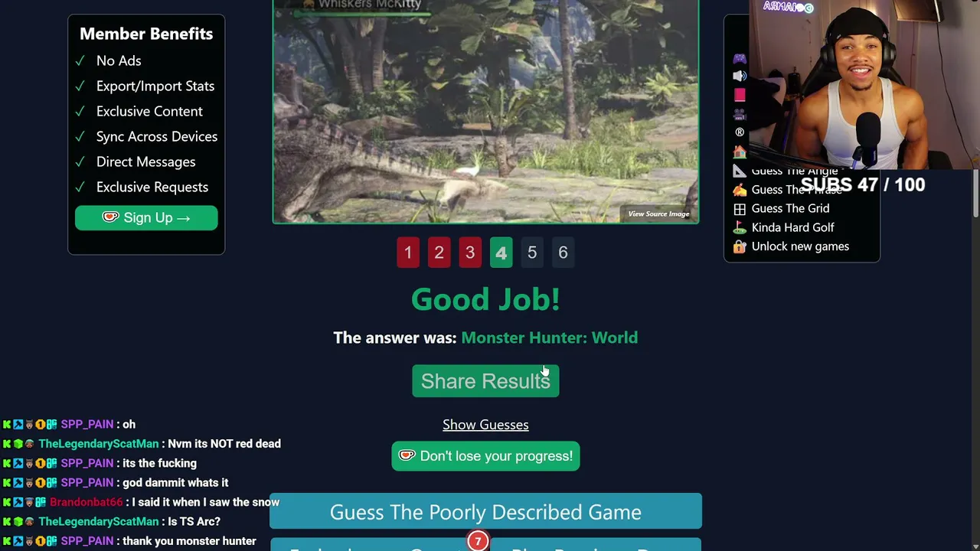Click the registered trademark symbol icon
Image resolution: width=980 pixels, height=551 pixels.
coord(740,132)
